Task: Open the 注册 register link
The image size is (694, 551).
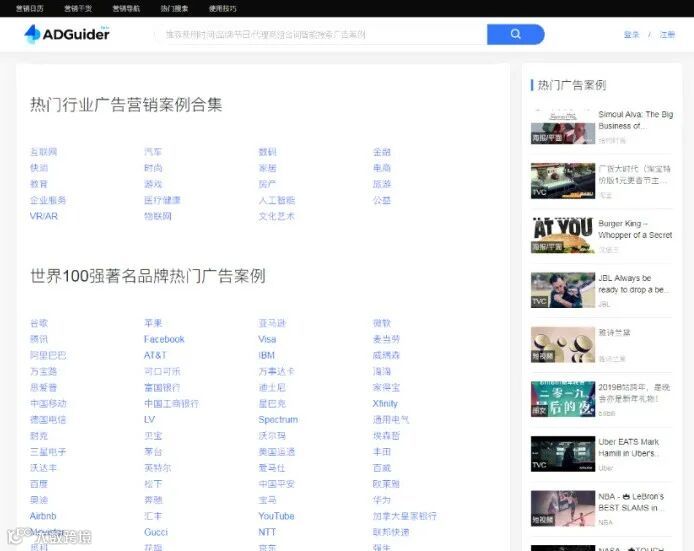Action: [667, 35]
